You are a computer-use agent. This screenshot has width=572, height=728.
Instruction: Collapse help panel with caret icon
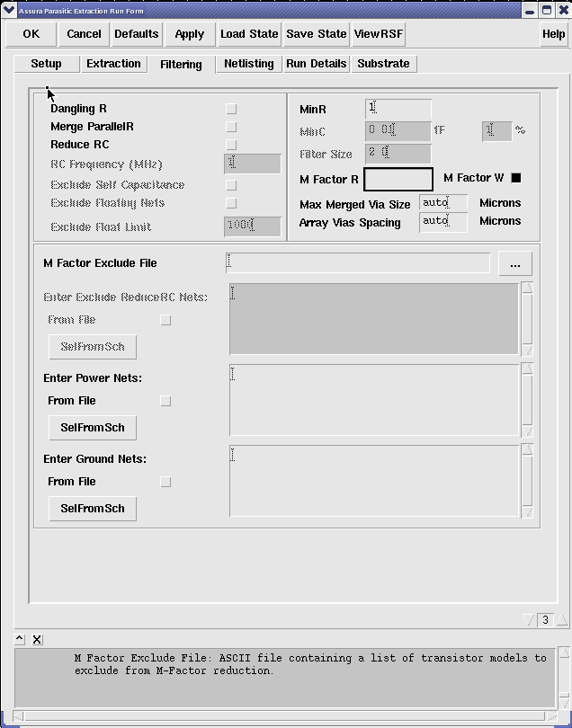(x=20, y=639)
